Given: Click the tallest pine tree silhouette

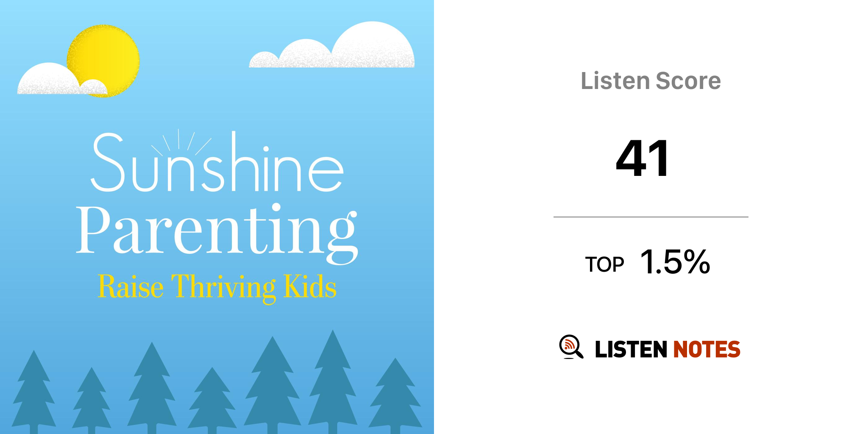Looking at the screenshot, I should [333, 381].
